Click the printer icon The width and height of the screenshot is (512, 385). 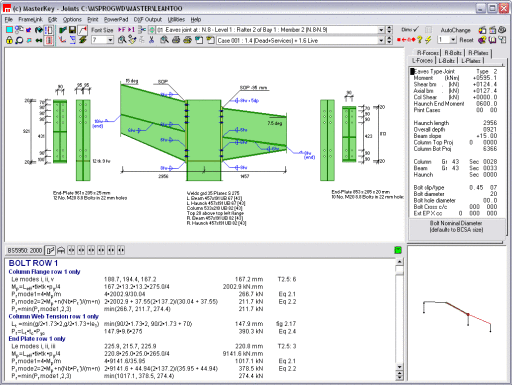pyautogui.click(x=176, y=40)
